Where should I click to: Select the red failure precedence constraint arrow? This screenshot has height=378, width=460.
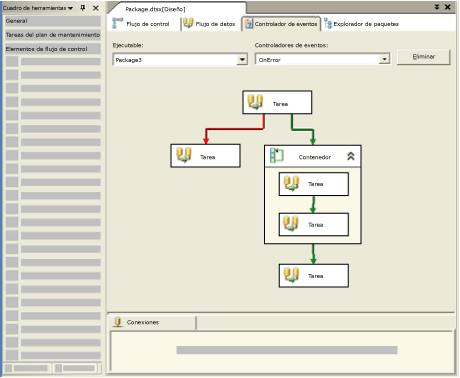click(x=235, y=129)
